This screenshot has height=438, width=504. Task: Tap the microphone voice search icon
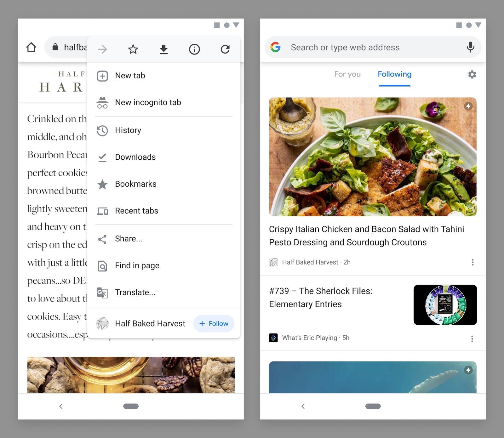[x=470, y=47]
